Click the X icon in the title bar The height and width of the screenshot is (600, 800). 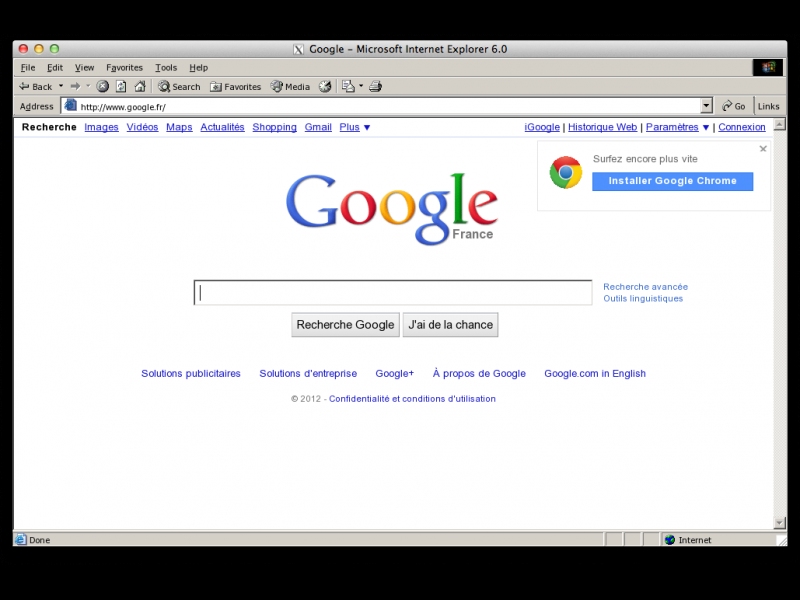point(298,49)
